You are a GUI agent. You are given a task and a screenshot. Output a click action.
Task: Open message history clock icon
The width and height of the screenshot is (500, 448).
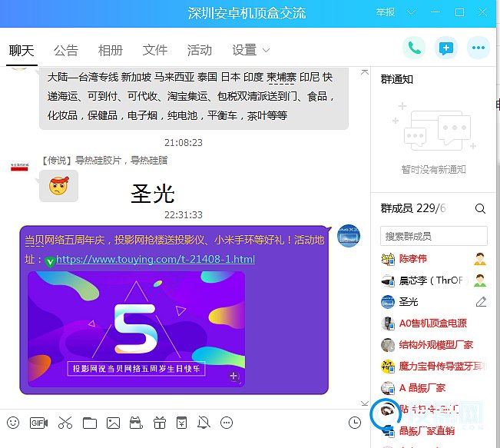355,423
